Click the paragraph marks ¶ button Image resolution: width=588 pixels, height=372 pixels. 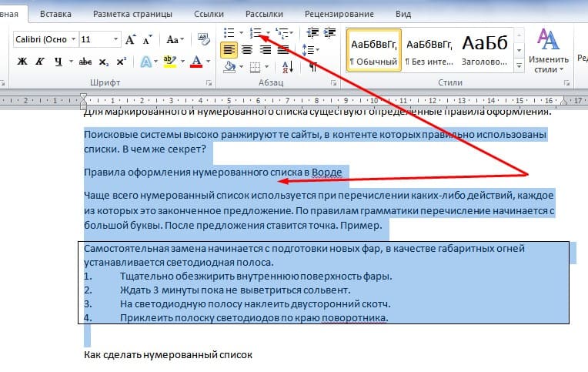[x=312, y=67]
